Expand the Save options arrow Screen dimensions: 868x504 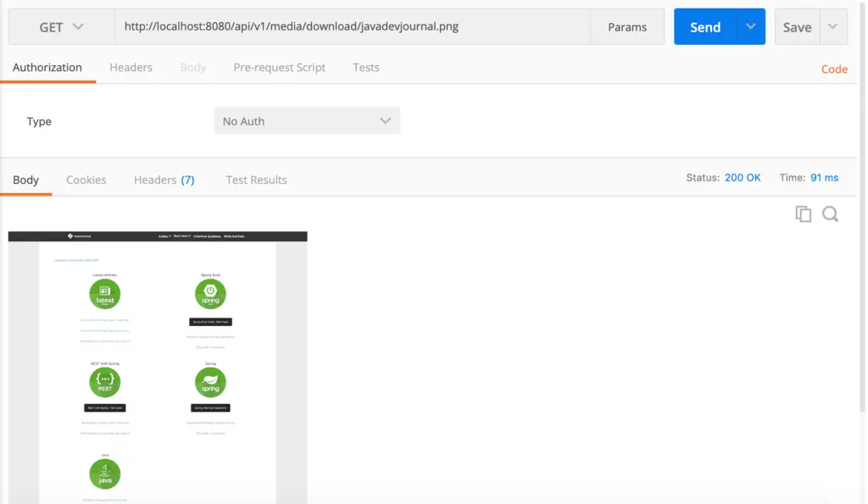[832, 26]
